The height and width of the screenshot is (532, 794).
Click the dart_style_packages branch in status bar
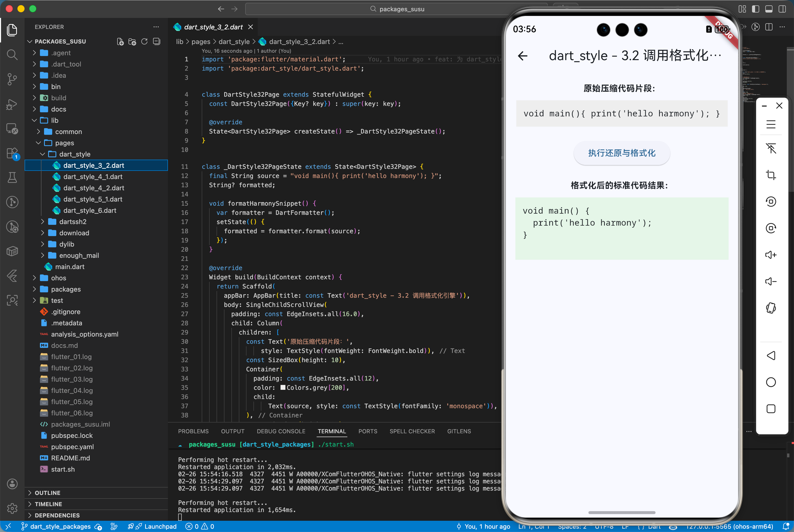pos(60,526)
